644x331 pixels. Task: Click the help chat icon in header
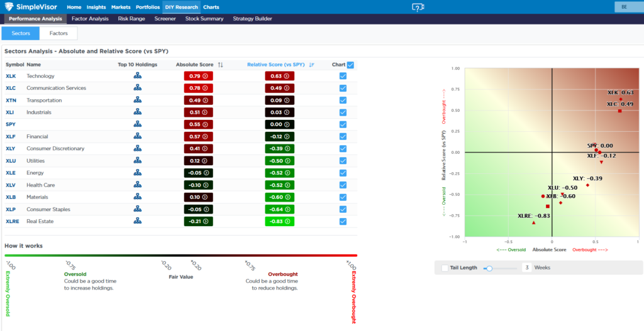tap(418, 7)
